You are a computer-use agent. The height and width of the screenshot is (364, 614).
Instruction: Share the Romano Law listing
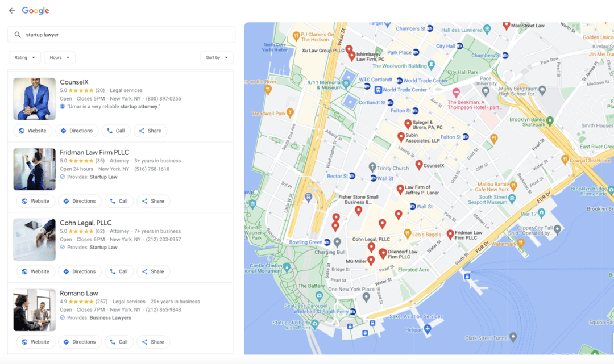[153, 342]
